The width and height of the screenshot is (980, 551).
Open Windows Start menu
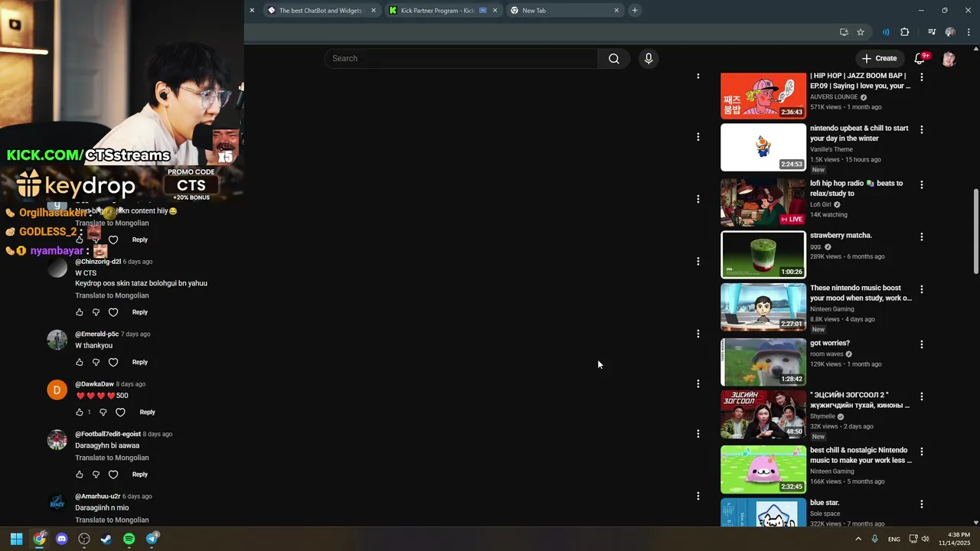pyautogui.click(x=17, y=539)
